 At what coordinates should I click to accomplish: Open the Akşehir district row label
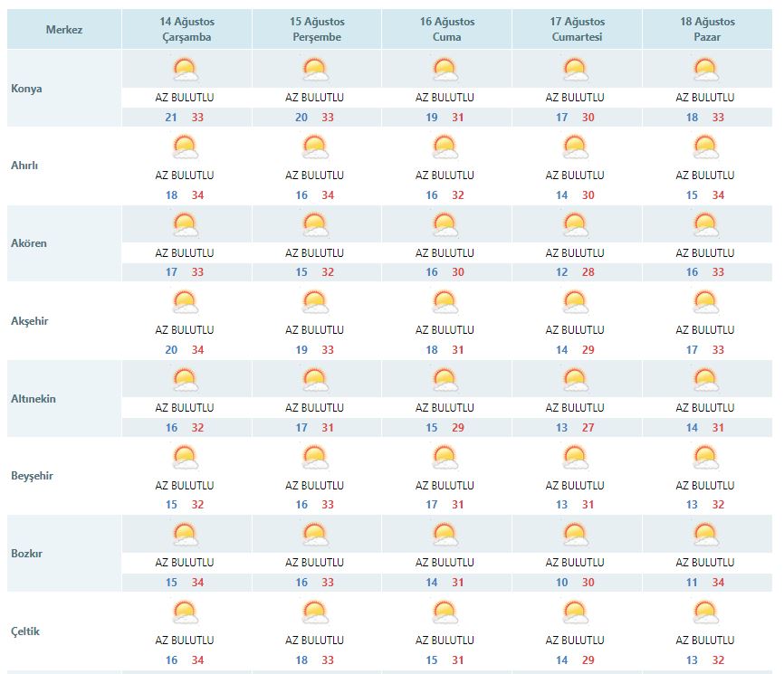pyautogui.click(x=30, y=321)
